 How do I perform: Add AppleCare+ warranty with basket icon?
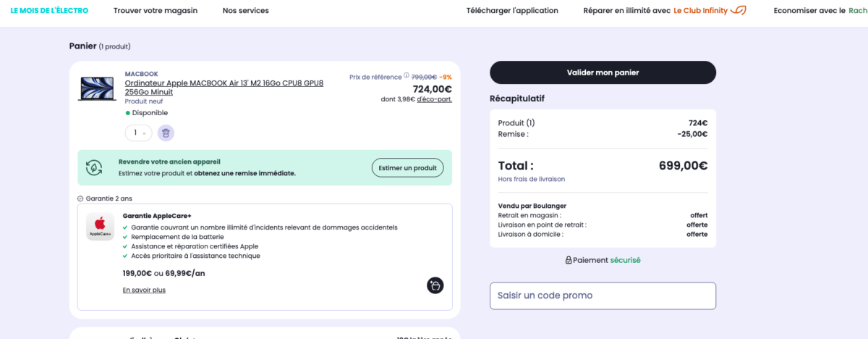point(435,285)
